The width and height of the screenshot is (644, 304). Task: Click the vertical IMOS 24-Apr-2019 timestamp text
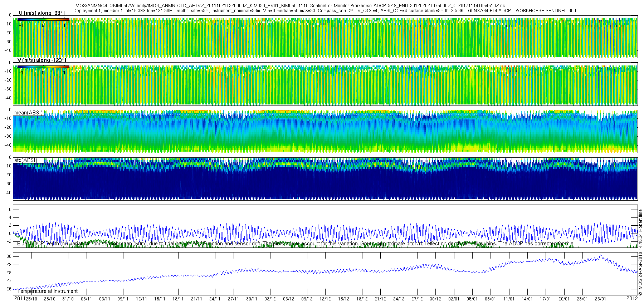click(640, 252)
